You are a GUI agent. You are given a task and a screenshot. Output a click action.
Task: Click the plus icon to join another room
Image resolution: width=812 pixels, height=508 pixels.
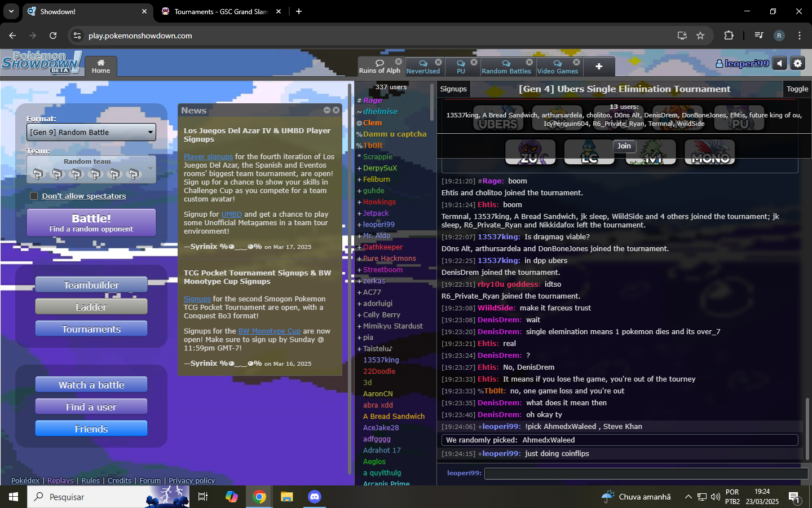click(599, 67)
